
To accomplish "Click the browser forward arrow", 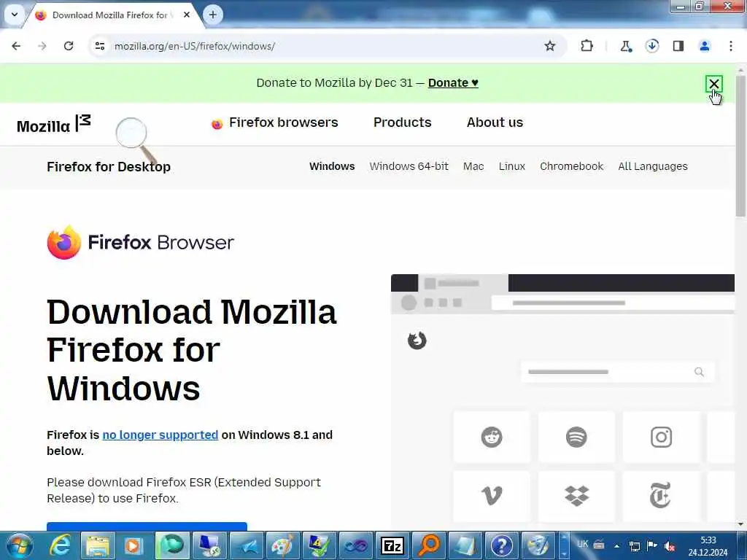I will click(42, 46).
